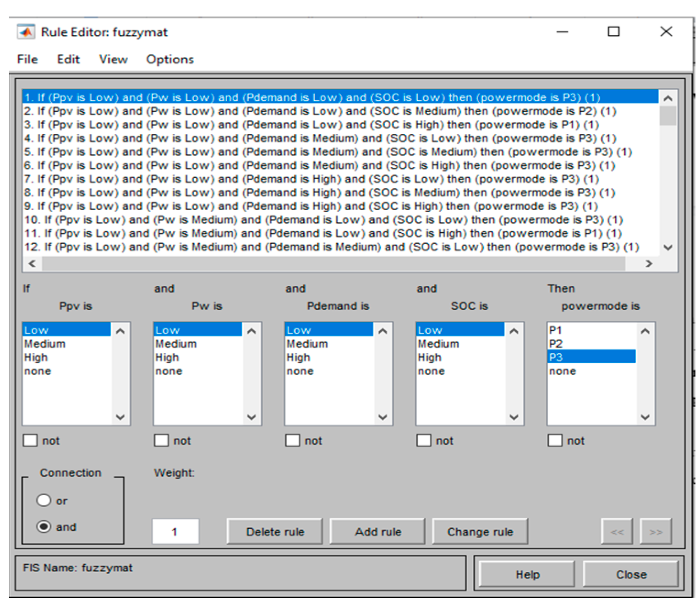Open the View menu
Image resolution: width=700 pixels, height=607 pixels.
113,59
